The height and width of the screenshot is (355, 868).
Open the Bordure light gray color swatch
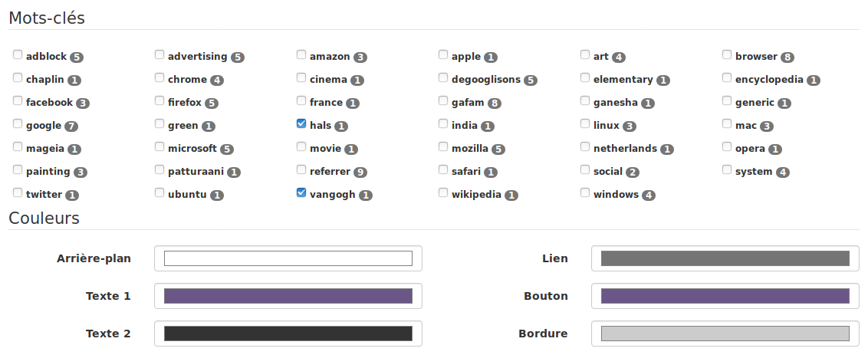coord(725,334)
